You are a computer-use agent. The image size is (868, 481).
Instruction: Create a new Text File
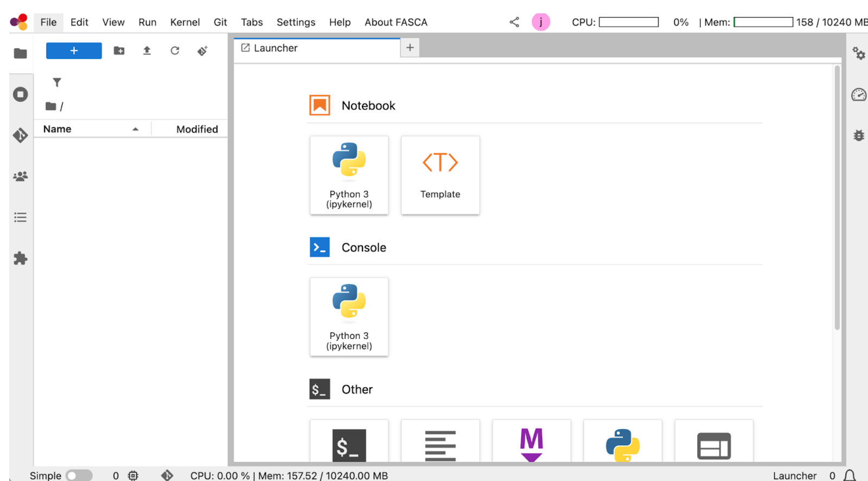click(x=441, y=441)
